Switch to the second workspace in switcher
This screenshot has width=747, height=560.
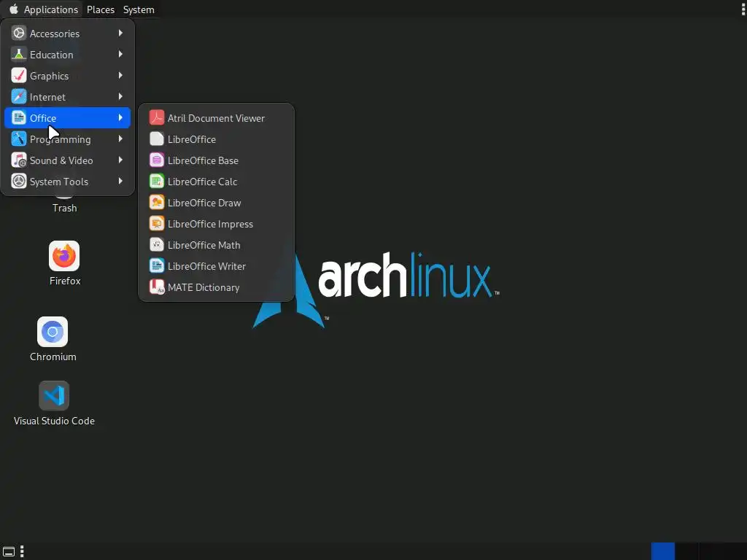click(686, 551)
